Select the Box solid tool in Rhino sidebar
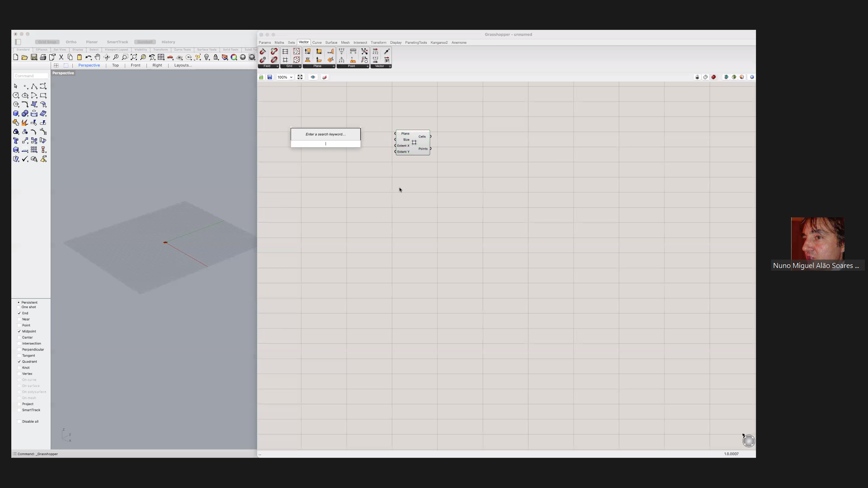The width and height of the screenshot is (868, 488). pyautogui.click(x=16, y=113)
